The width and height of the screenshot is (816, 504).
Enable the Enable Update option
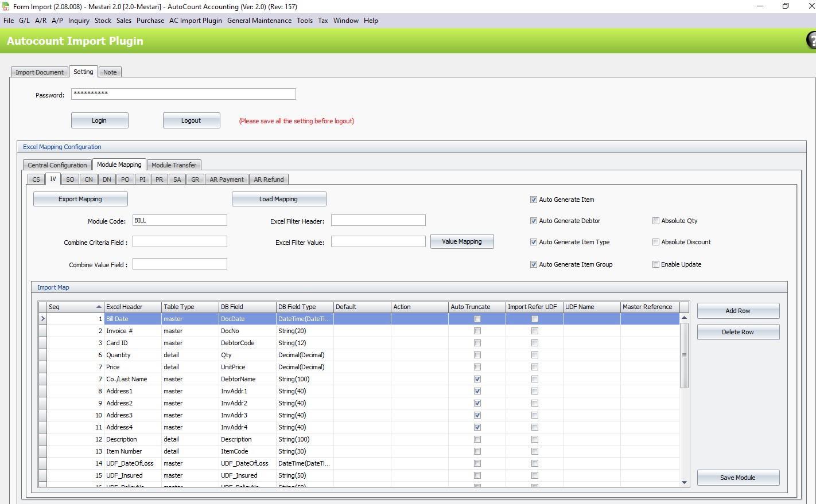click(x=656, y=264)
